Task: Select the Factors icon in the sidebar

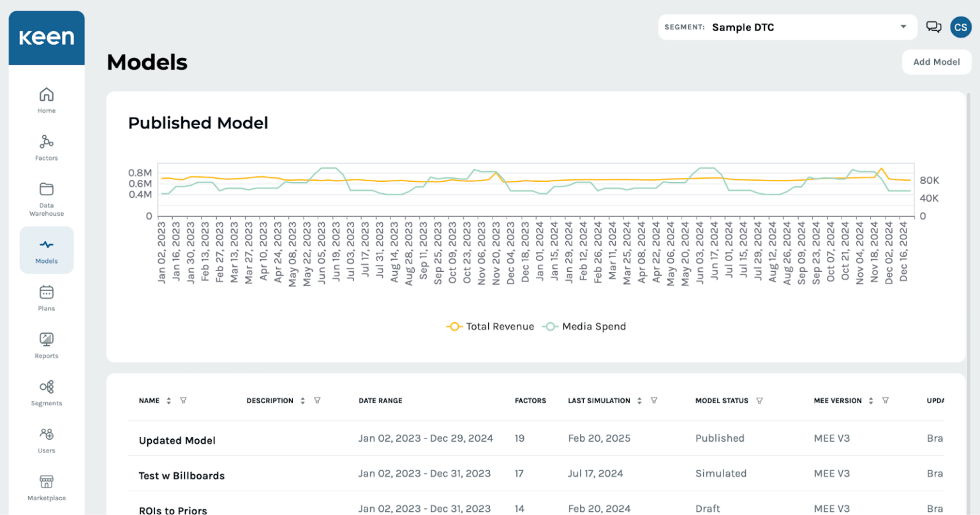Action: [46, 147]
